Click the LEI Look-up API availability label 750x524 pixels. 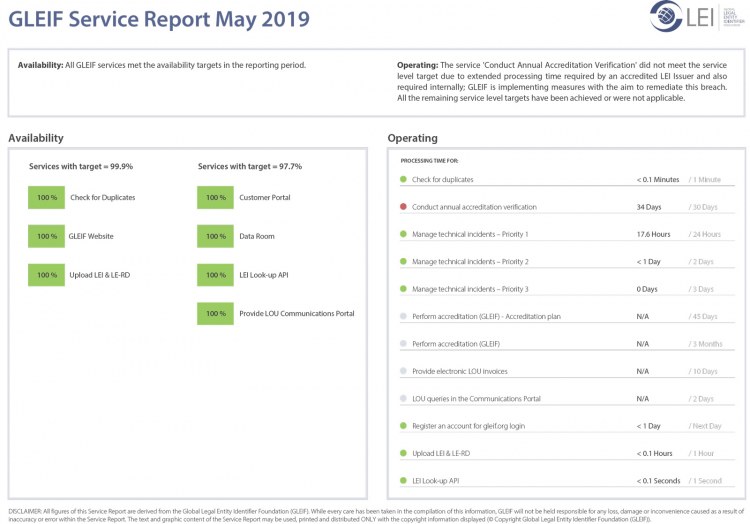pos(266,275)
